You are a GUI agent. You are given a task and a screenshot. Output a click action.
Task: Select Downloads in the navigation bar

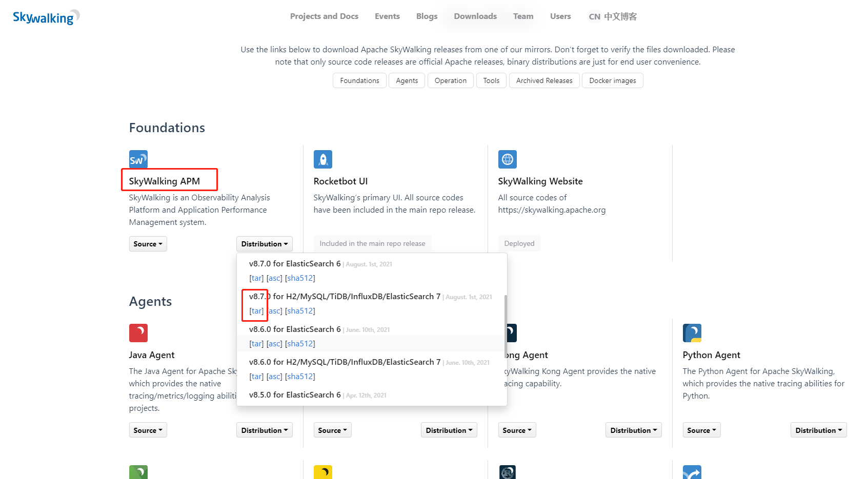point(475,16)
